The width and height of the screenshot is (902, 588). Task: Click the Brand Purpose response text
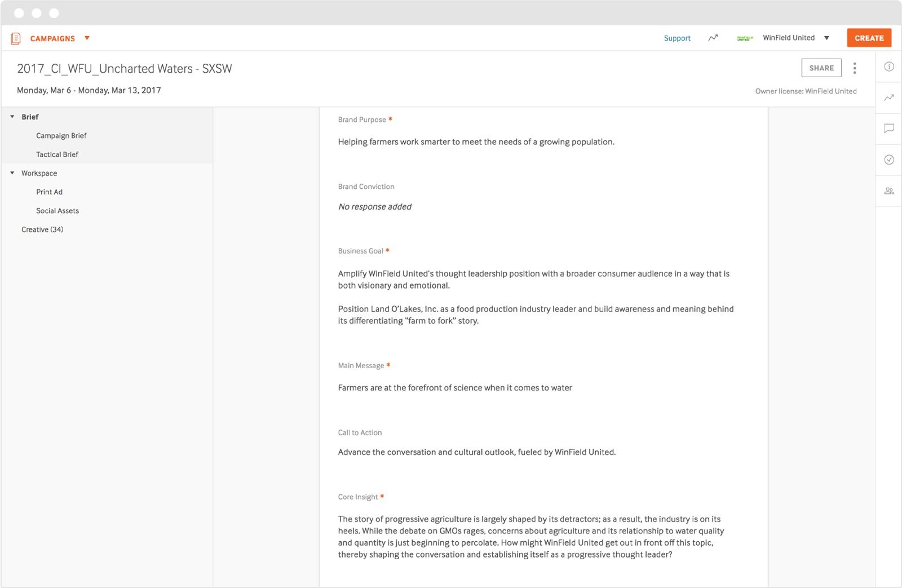click(476, 142)
